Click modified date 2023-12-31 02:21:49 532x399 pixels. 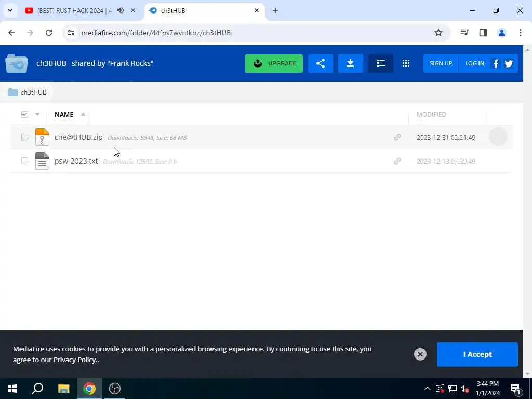(446, 137)
